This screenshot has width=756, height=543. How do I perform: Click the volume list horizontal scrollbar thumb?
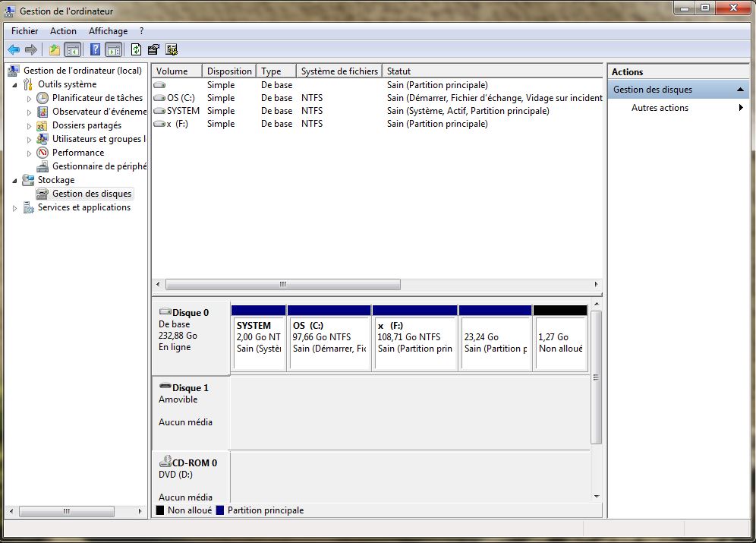(283, 284)
